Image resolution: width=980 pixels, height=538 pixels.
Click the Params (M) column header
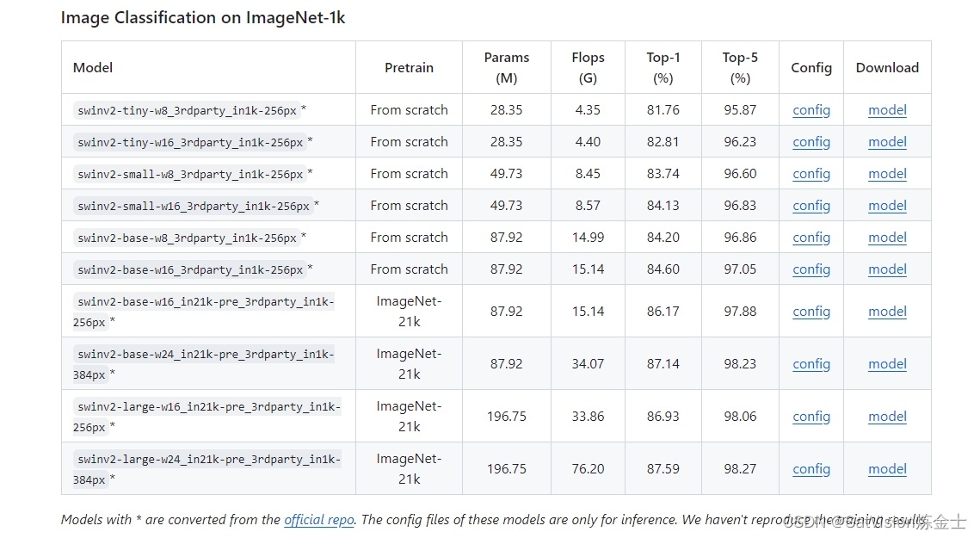coord(506,67)
